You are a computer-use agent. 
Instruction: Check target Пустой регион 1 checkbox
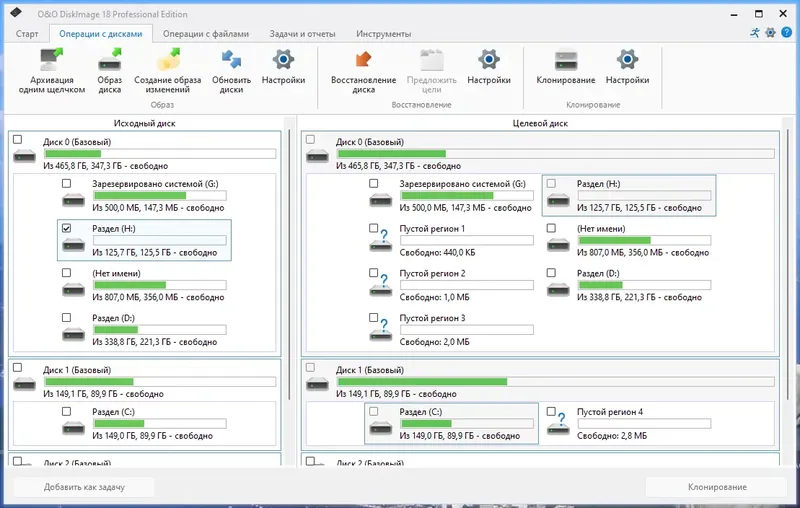pos(374,228)
